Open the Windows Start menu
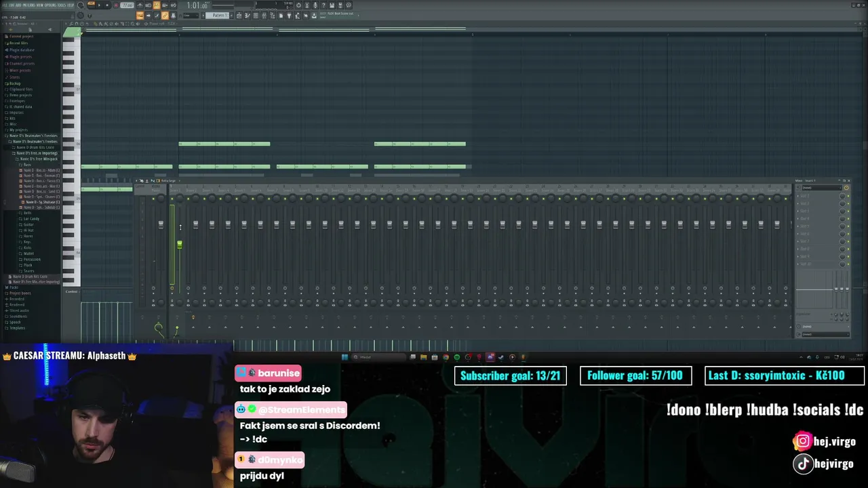Viewport: 868px width, 488px height. [x=344, y=357]
